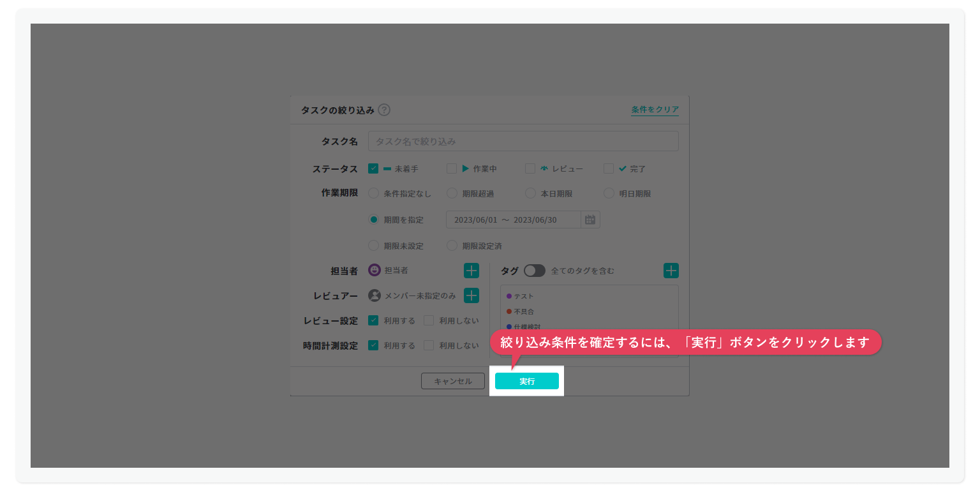Add a tag with the タグ plus icon
The width and height of the screenshot is (980, 492).
671,271
